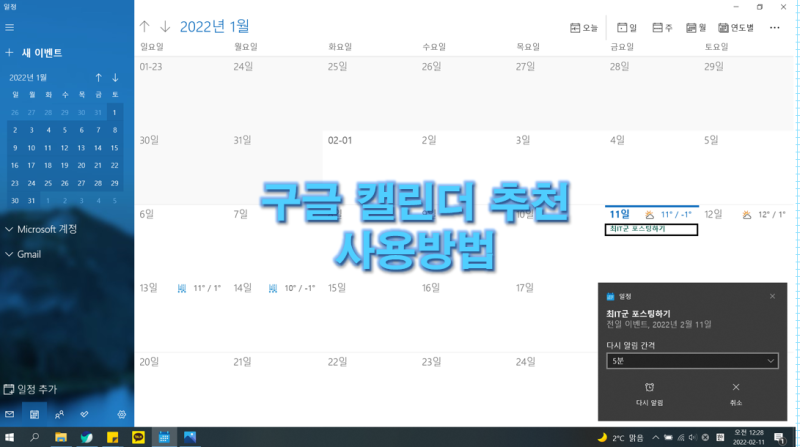Select day 31 in the mini calendar last row
This screenshot has height=447, width=800.
(31, 201)
